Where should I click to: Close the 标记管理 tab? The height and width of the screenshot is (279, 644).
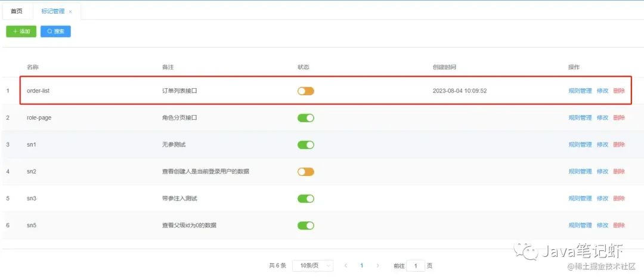tap(70, 12)
